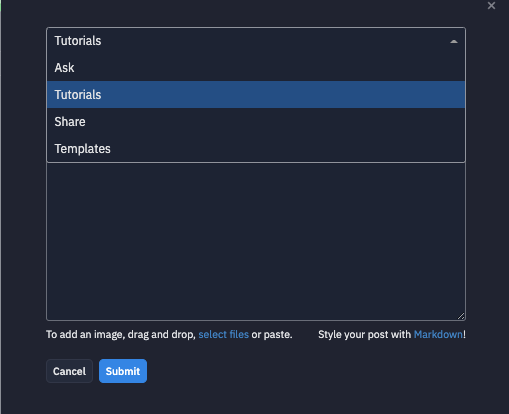Image resolution: width=509 pixels, height=414 pixels.
Task: Click inside the empty message box
Action: [x=256, y=242]
